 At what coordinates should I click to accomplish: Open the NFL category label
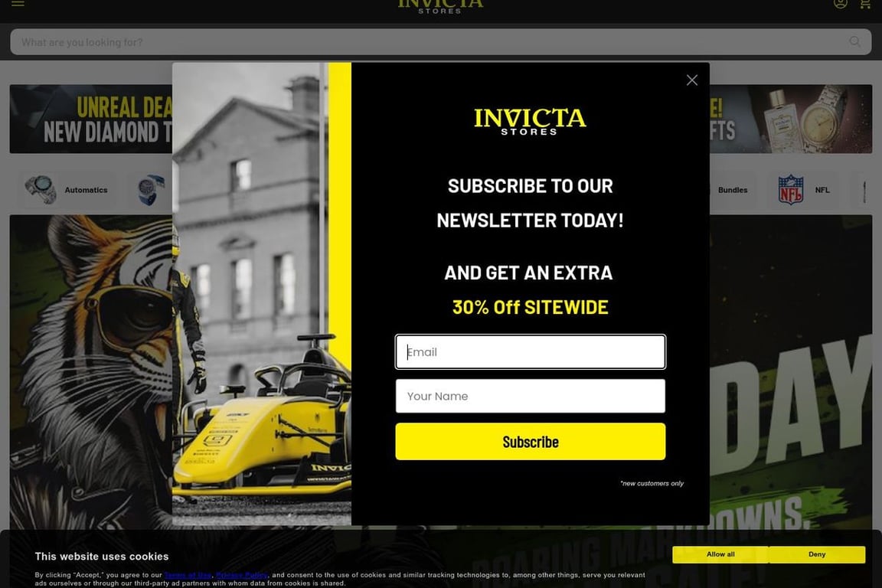click(822, 190)
